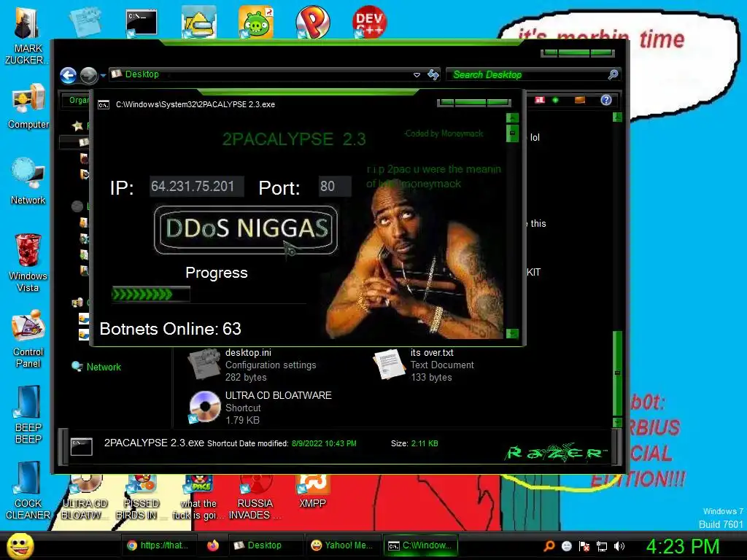Switch to the Chrome https://that... taskbar button
The width and height of the screenshot is (747, 560).
coord(158,545)
